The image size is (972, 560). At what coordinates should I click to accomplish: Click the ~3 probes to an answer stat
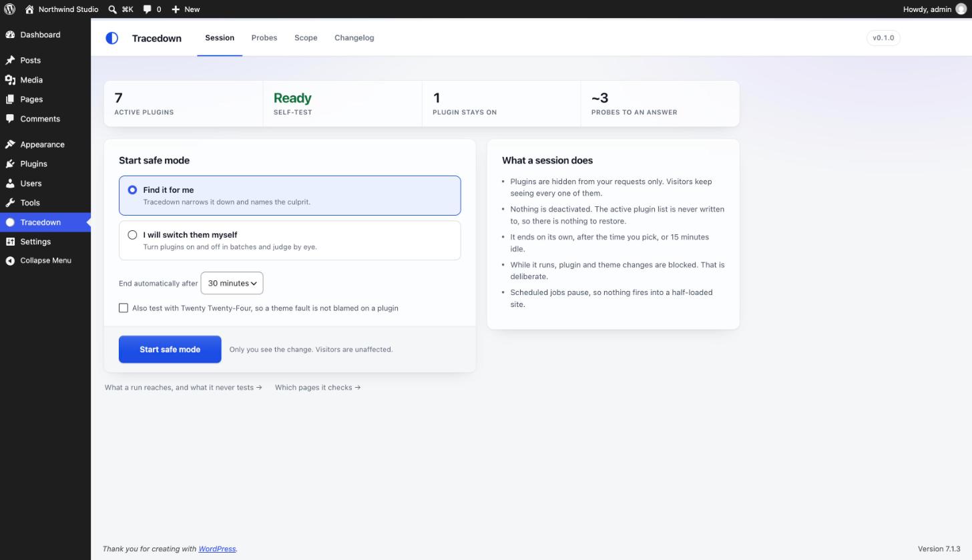pos(660,103)
